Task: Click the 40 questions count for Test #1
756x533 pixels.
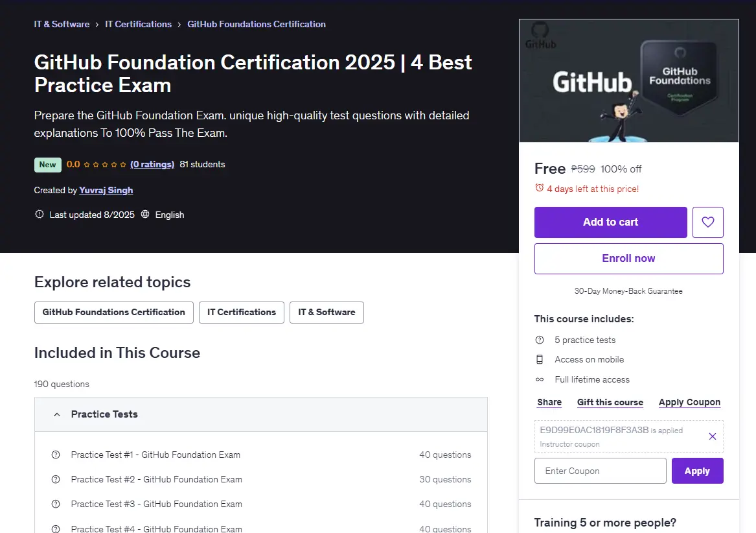Action: [445, 455]
